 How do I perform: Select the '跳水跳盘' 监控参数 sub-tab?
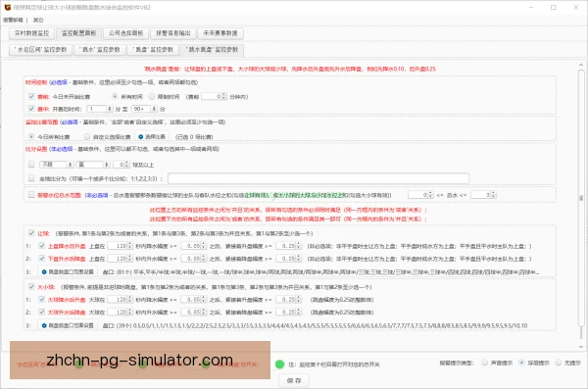pos(212,50)
